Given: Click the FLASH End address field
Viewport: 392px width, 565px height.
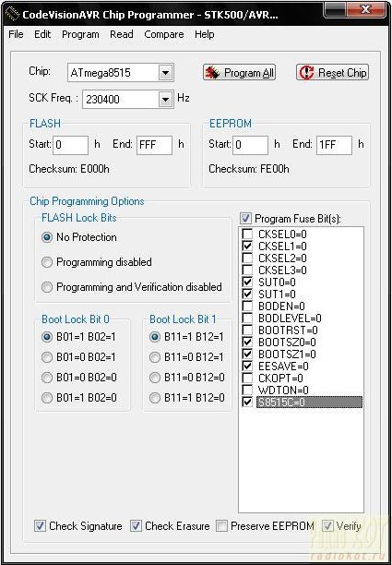Looking at the screenshot, I should click(x=154, y=145).
